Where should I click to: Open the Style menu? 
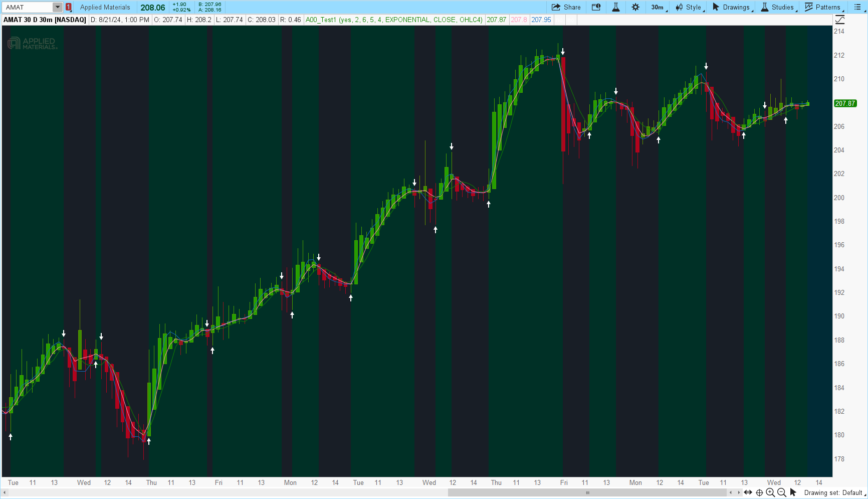(x=690, y=7)
